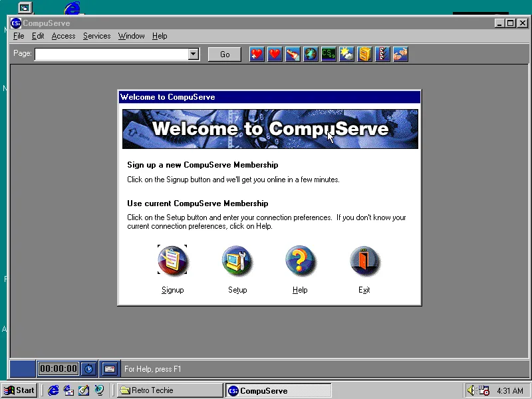
Task: Click the checklist To-Do toolbar icon
Action: pyautogui.click(x=383, y=55)
